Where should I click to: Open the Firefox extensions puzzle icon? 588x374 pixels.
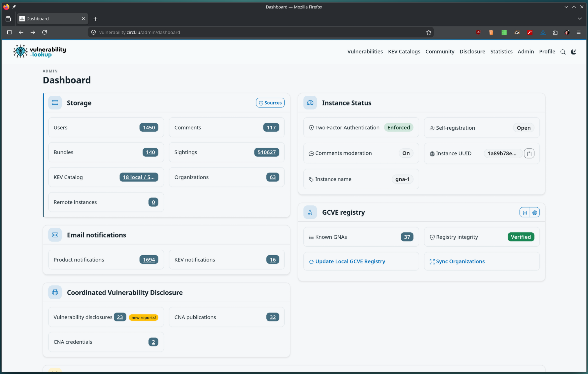click(555, 32)
